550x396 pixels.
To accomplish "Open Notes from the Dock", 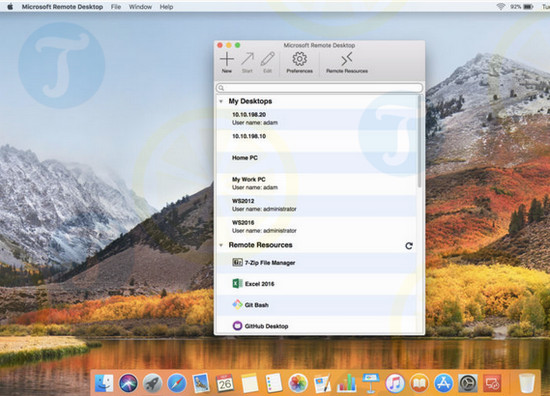I will click(x=249, y=383).
